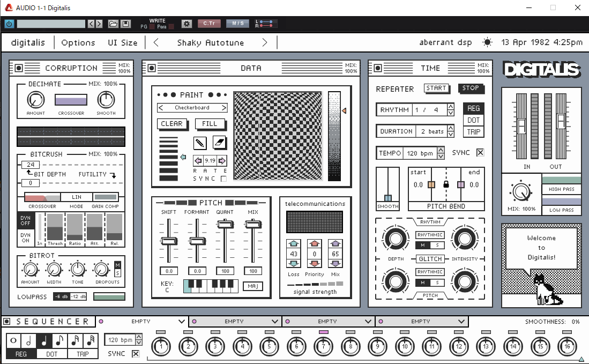589x364 pixels.
Task: Decrease Duration with its down arrow
Action: point(451,134)
